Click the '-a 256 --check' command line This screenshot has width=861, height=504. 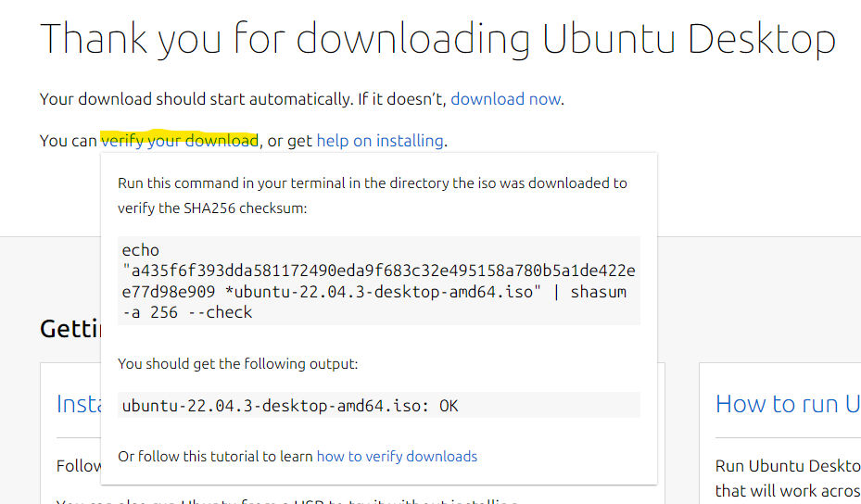coord(186,312)
